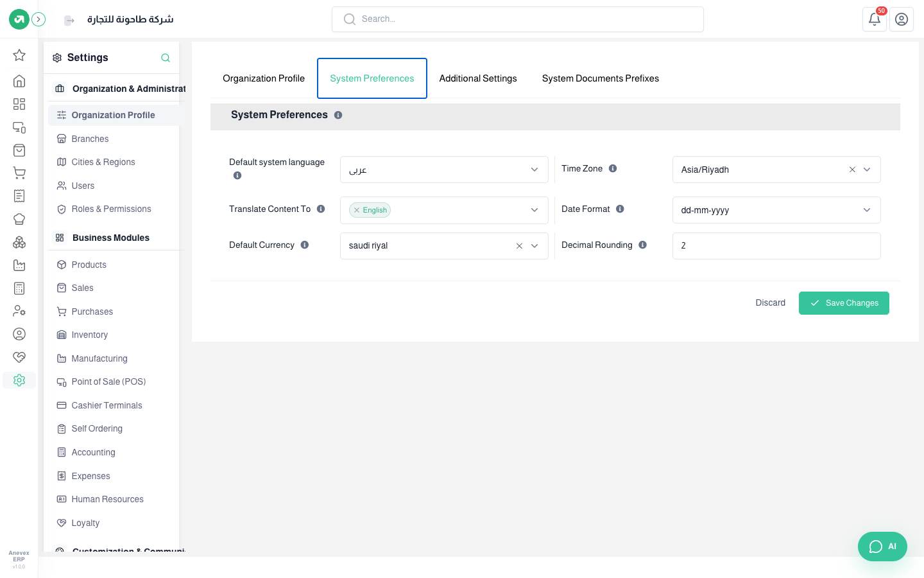The height and width of the screenshot is (578, 924).
Task: Open the user profile icon in header
Action: click(x=902, y=19)
